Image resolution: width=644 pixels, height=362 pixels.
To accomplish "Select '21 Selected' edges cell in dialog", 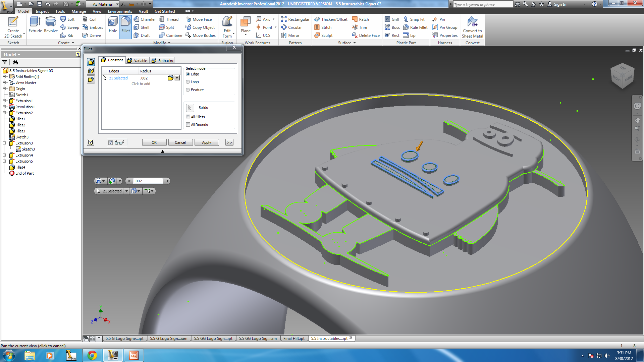I will [x=118, y=78].
